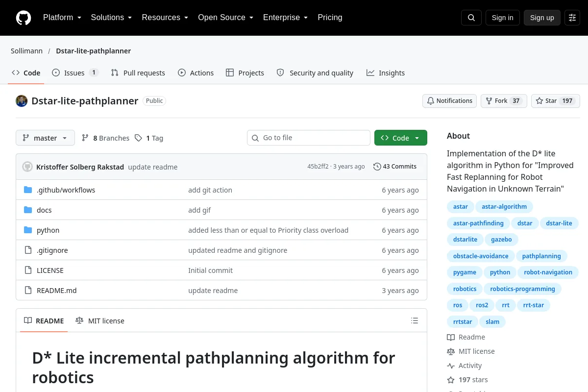Click the LICENSE file icon
Image resolution: width=588 pixels, height=392 pixels.
[x=28, y=270]
